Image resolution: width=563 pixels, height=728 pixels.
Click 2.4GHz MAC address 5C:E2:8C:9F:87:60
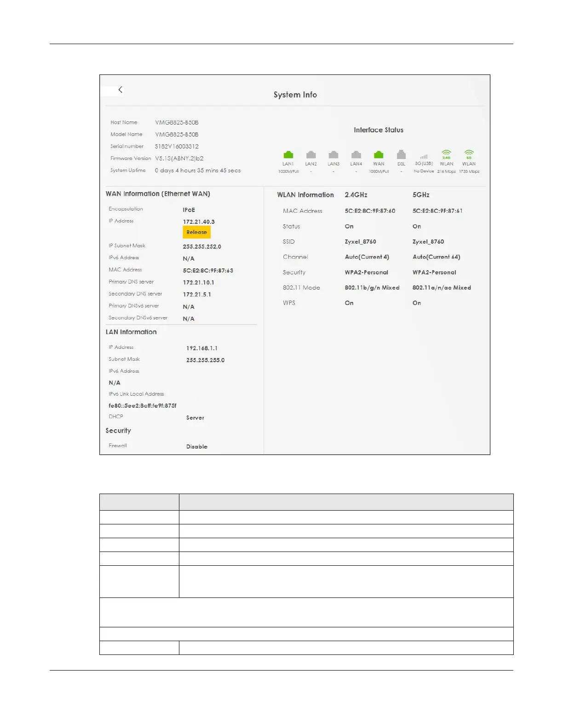click(370, 211)
